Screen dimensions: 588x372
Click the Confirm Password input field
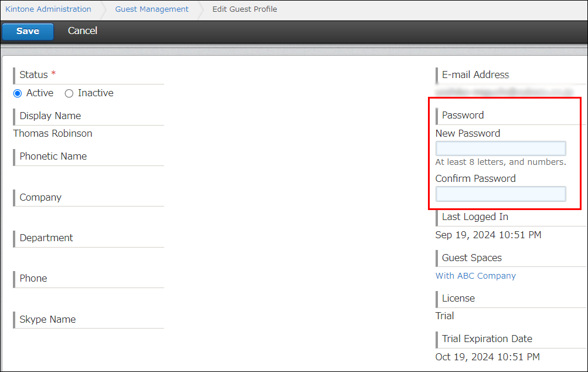click(501, 194)
